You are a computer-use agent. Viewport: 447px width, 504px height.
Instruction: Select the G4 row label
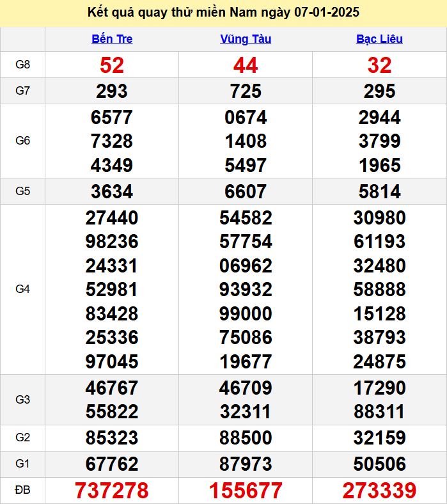point(22,289)
